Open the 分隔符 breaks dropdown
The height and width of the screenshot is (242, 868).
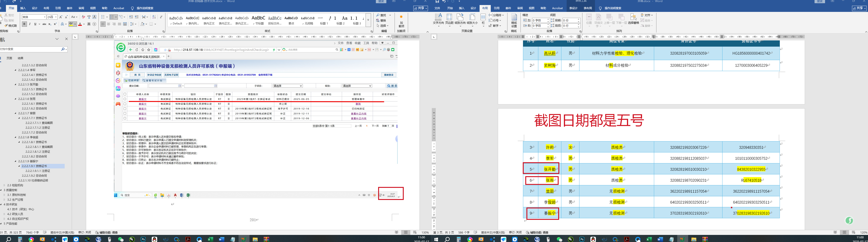coord(496,15)
